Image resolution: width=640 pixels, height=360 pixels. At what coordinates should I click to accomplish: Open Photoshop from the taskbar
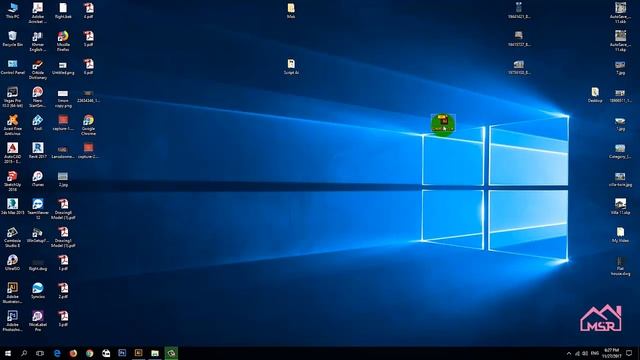tap(122, 353)
